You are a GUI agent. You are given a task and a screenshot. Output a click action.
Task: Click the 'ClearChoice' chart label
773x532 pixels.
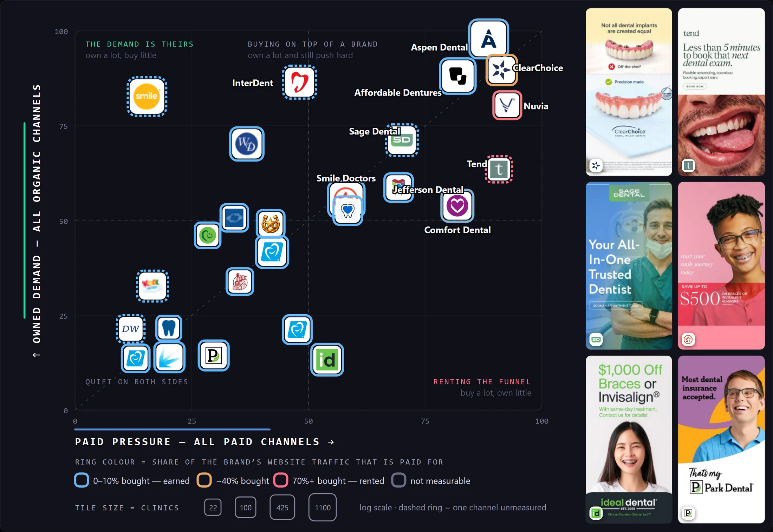[538, 68]
